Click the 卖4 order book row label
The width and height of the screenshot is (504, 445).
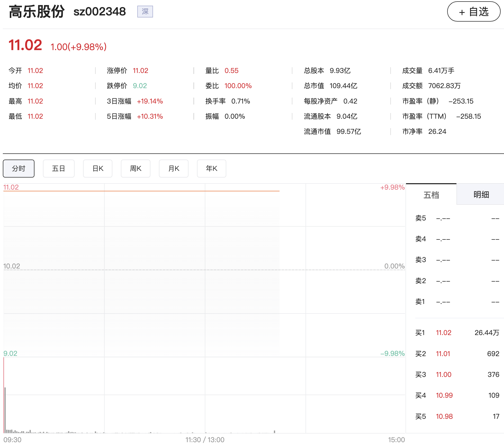click(421, 239)
